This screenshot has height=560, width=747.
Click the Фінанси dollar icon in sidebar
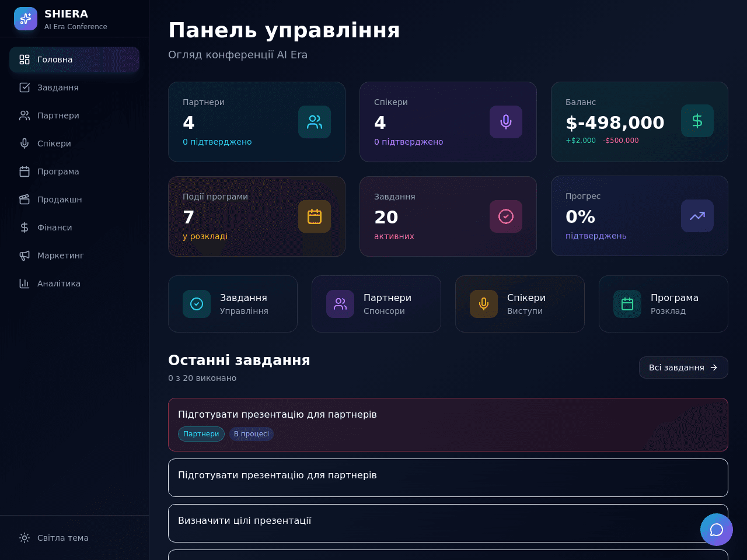click(25, 228)
